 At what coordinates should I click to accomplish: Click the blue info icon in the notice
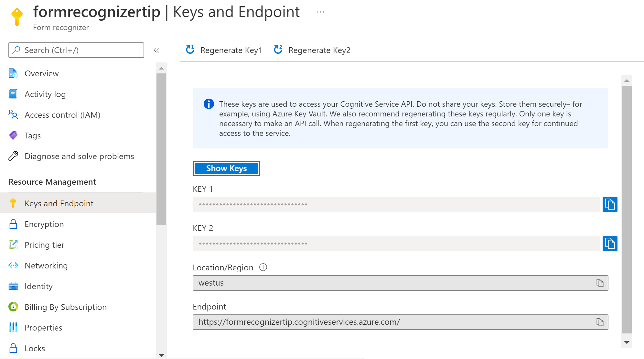click(x=209, y=104)
